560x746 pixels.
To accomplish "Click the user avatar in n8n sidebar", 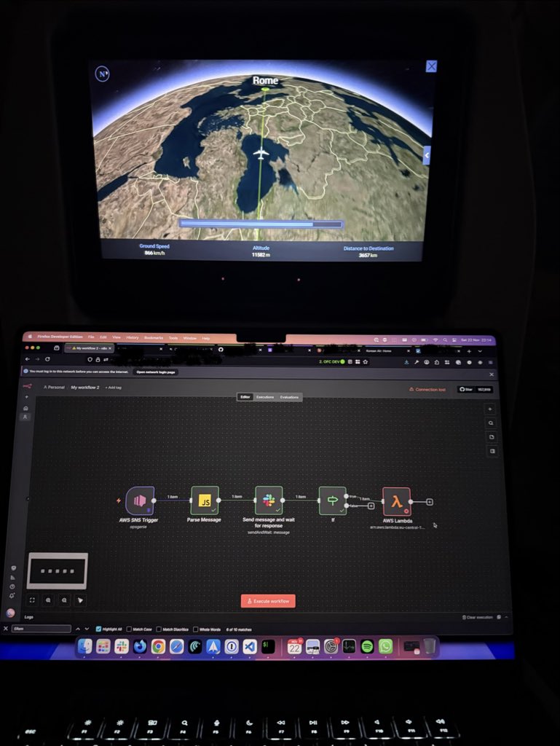I will [10, 613].
